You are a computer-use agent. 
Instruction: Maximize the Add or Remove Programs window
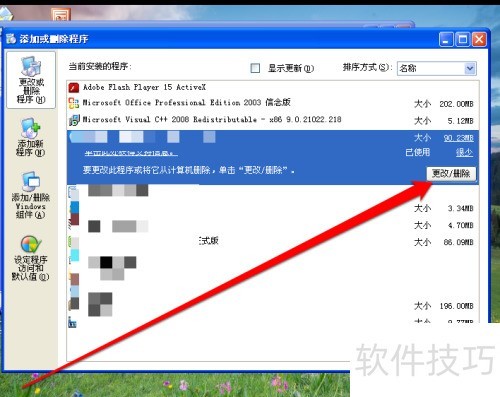point(462,40)
